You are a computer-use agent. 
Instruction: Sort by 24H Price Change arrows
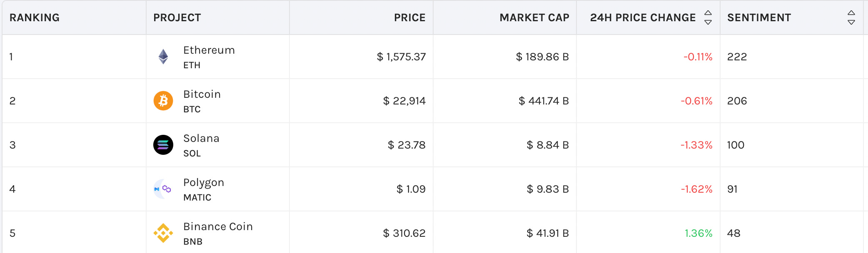coord(708,17)
